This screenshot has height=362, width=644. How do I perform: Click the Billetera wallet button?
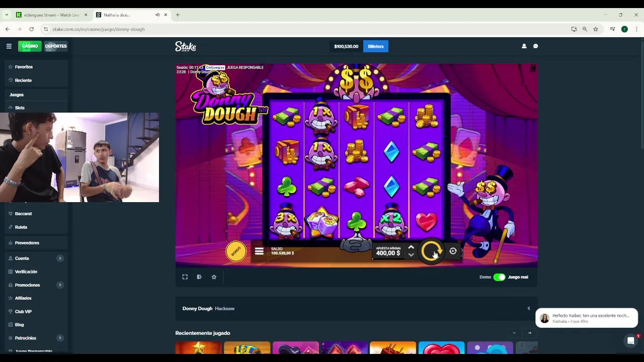[375, 46]
